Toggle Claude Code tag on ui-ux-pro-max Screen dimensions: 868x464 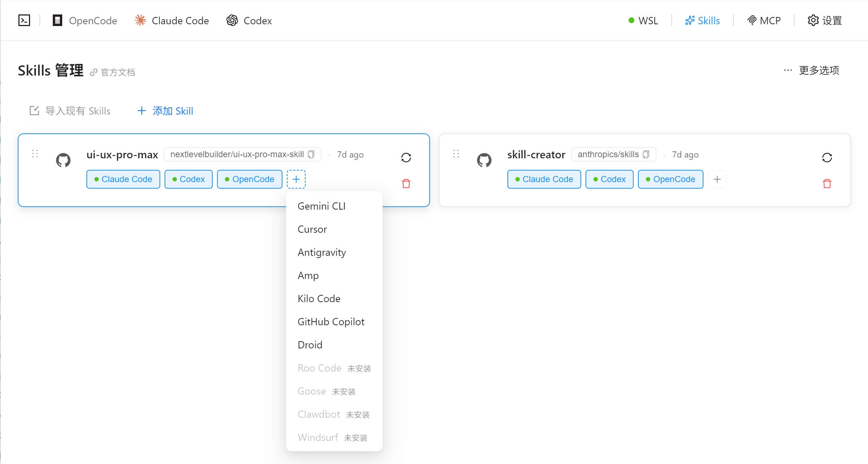[x=123, y=179]
